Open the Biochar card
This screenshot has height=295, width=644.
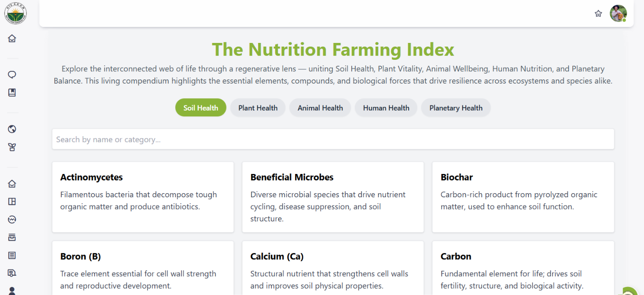(523, 197)
